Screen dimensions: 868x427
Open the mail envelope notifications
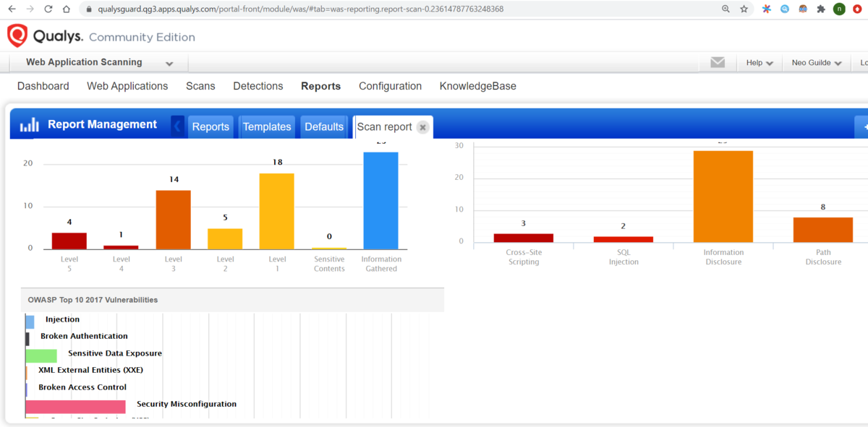coord(718,63)
